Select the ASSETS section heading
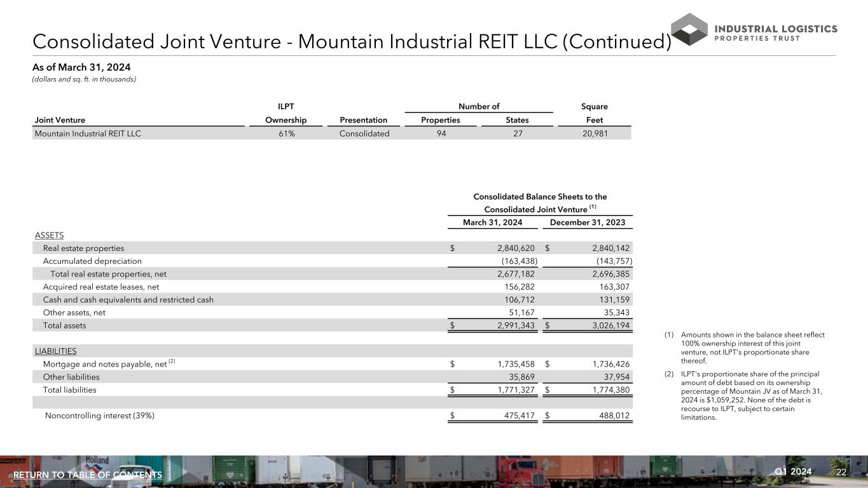Screen dimensions: 868x488 (x=49, y=235)
